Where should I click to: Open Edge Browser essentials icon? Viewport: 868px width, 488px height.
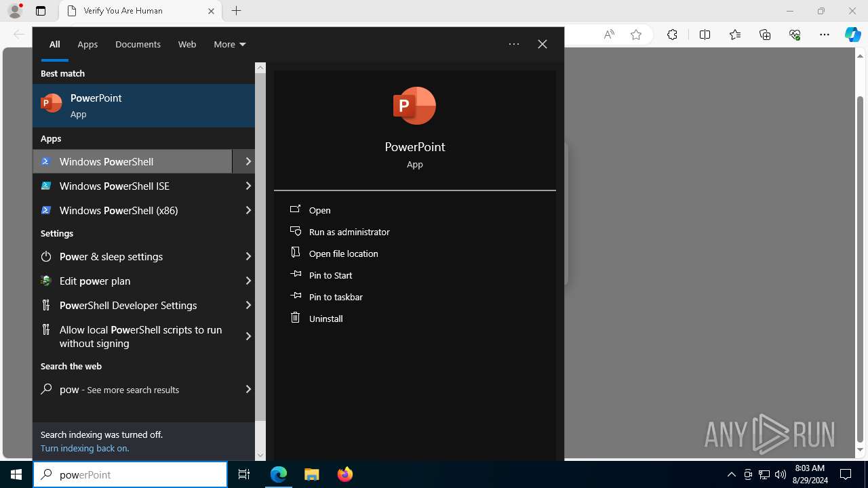795,35
